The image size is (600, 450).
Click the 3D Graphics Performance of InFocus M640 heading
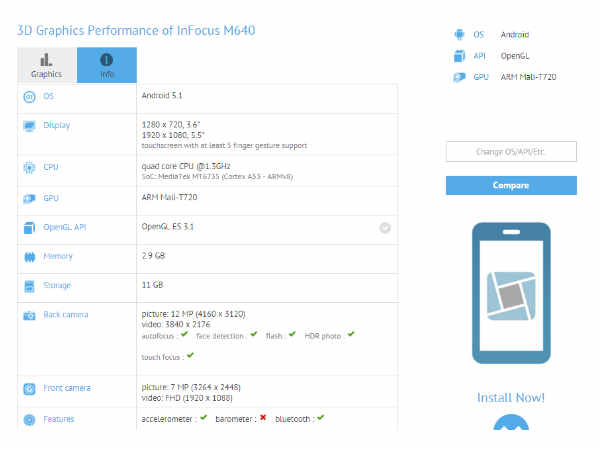[x=136, y=31]
